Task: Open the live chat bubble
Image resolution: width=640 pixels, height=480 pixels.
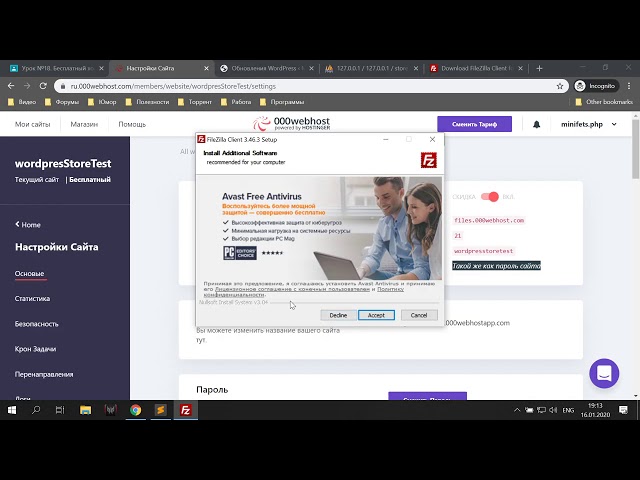Action: (604, 373)
